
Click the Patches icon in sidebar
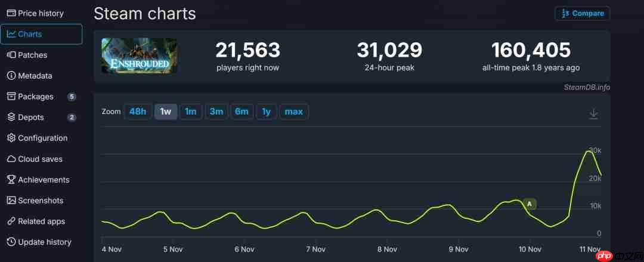(11, 55)
